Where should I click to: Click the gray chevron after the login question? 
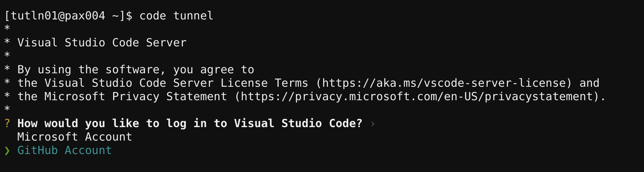click(x=373, y=124)
